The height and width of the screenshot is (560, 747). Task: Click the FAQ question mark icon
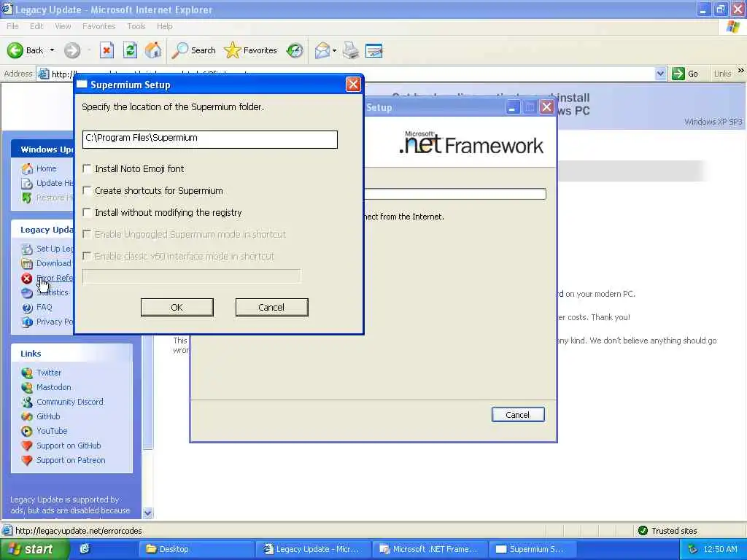click(x=27, y=308)
